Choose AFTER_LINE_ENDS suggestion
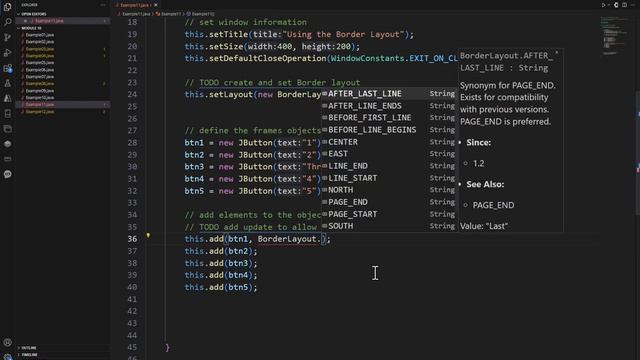The width and height of the screenshot is (640, 360). 389,106
